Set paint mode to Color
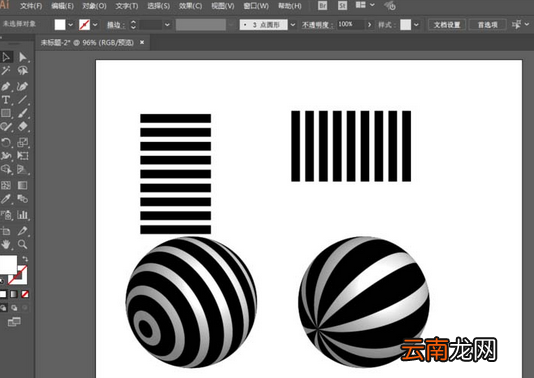Viewport: 534px width, 378px height. coord(3,294)
